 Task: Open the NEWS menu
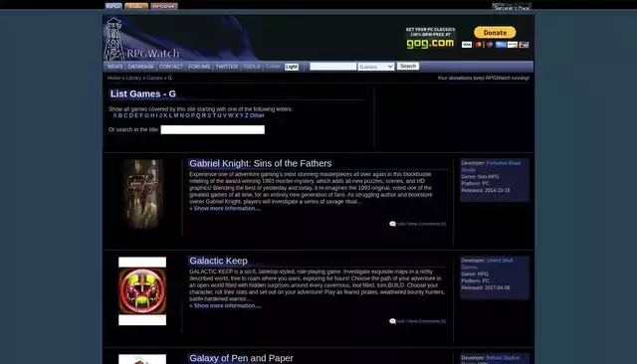pos(115,67)
